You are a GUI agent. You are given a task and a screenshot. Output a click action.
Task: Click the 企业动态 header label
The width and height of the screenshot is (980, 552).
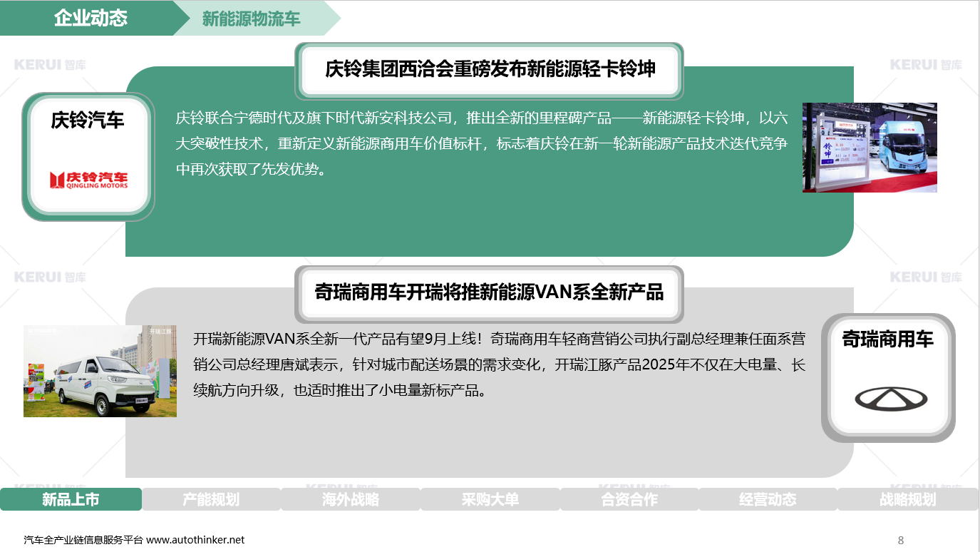[91, 19]
